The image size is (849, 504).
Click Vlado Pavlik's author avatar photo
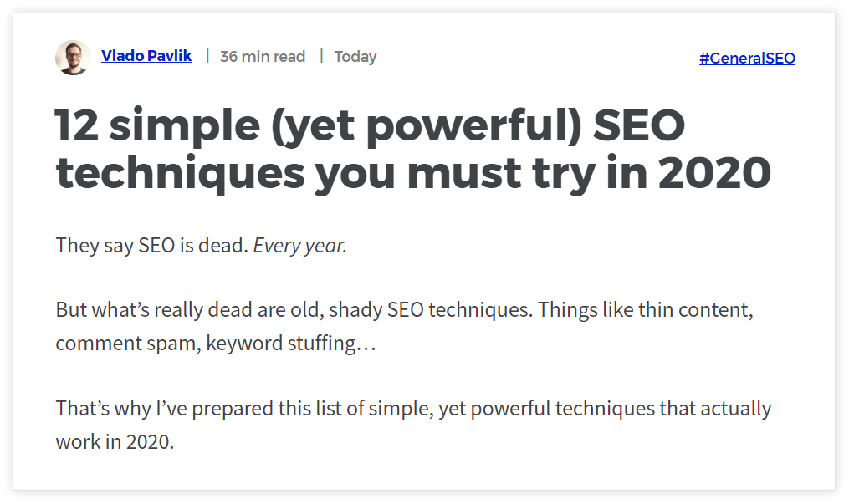click(73, 58)
